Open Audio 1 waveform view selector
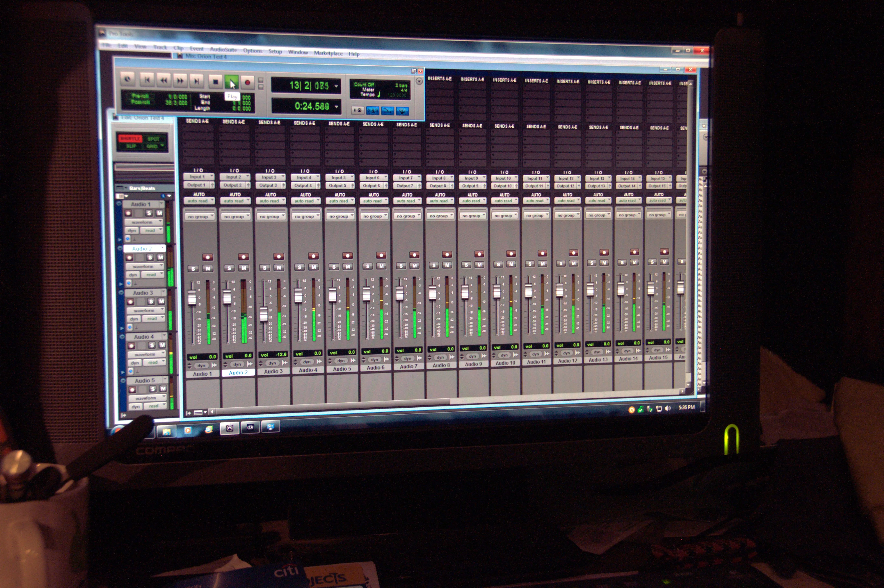Viewport: 884px width, 588px height. [144, 222]
